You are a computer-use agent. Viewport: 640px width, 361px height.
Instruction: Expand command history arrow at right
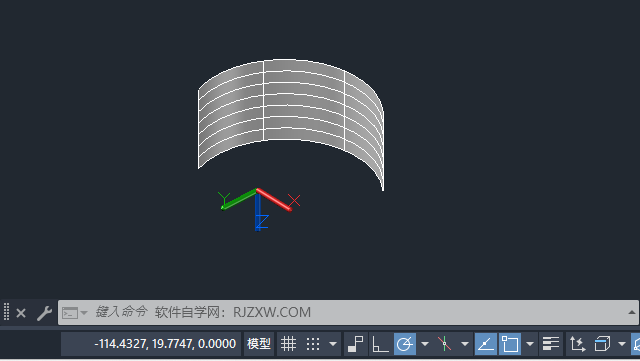pyautogui.click(x=631, y=312)
